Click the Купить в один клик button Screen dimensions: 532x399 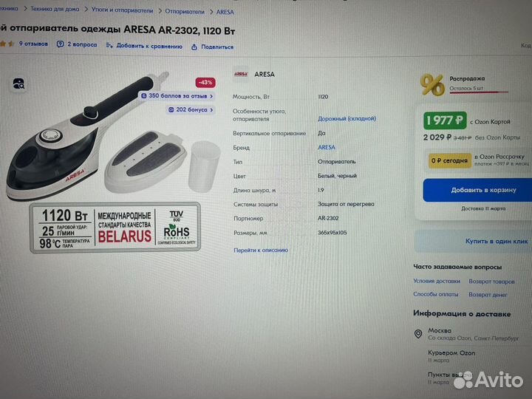(474, 241)
